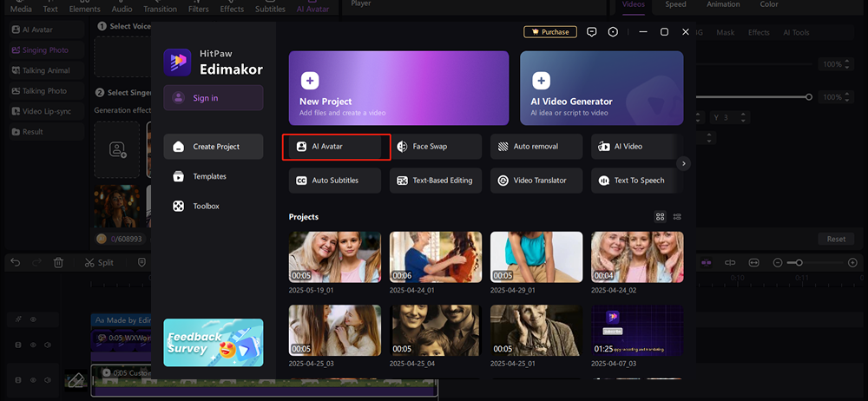Open the AI Video tool
868x401 pixels.
(634, 147)
